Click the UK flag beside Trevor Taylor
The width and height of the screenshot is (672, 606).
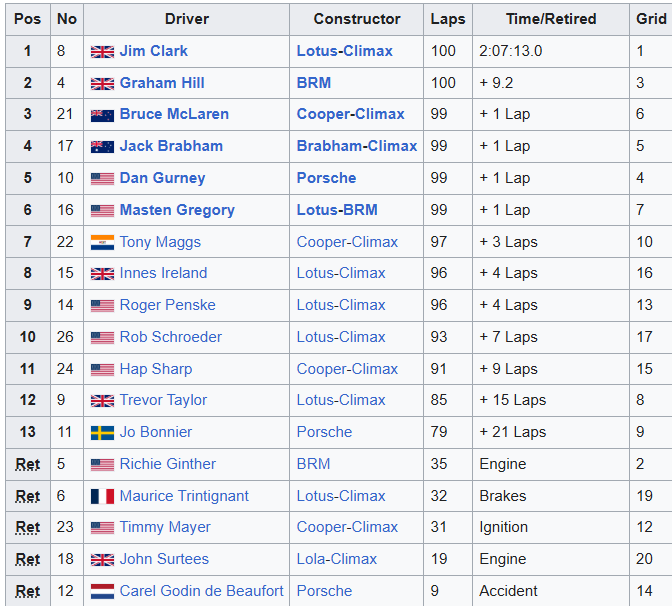tap(102, 401)
